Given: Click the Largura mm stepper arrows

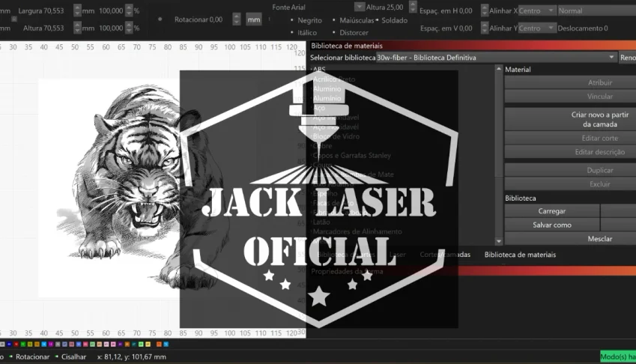Looking at the screenshot, I should click(x=77, y=10).
